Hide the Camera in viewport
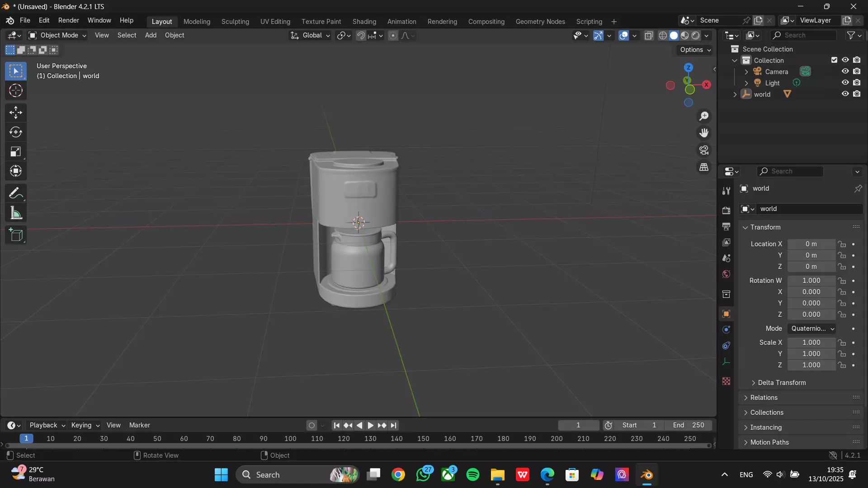This screenshot has width=868, height=488. pos(845,71)
